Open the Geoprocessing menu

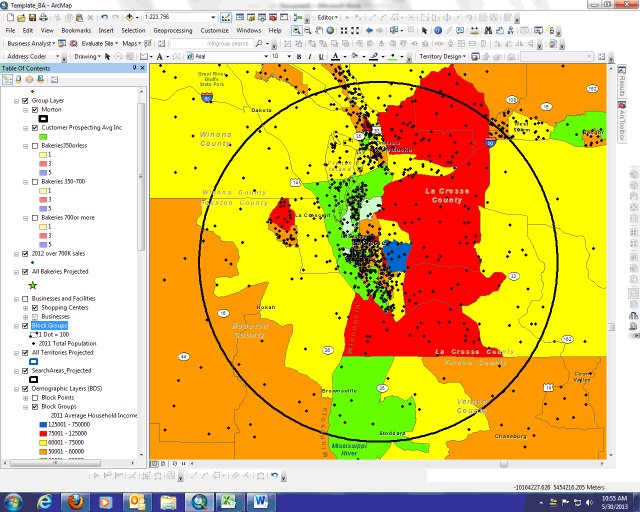tap(173, 31)
